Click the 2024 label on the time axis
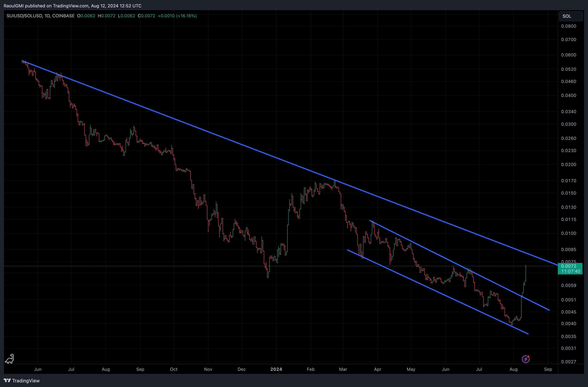Screen dimensions: 588x387 277,369
